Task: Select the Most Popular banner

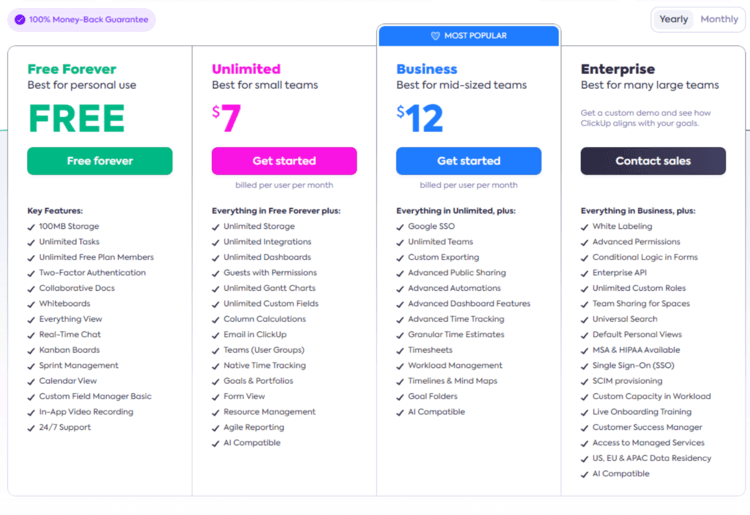Action: [468, 36]
